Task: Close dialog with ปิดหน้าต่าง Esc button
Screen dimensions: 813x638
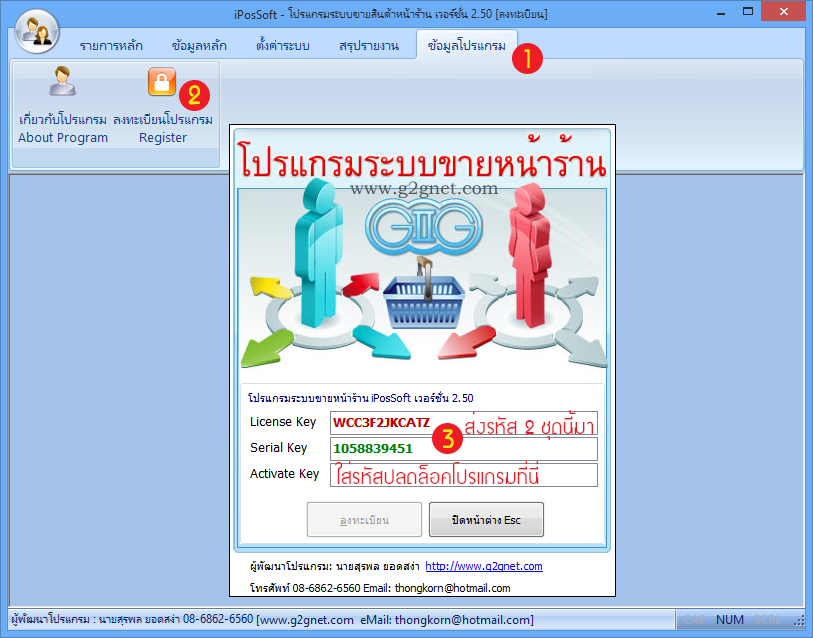Action: (486, 519)
